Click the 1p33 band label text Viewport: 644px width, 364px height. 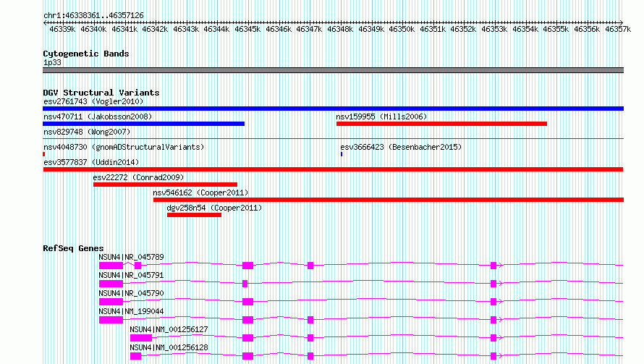pyautogui.click(x=52, y=63)
